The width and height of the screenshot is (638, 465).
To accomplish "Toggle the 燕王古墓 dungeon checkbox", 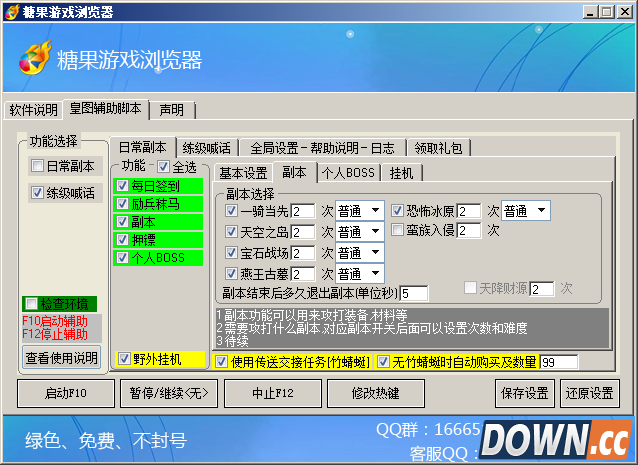I will pyautogui.click(x=231, y=273).
